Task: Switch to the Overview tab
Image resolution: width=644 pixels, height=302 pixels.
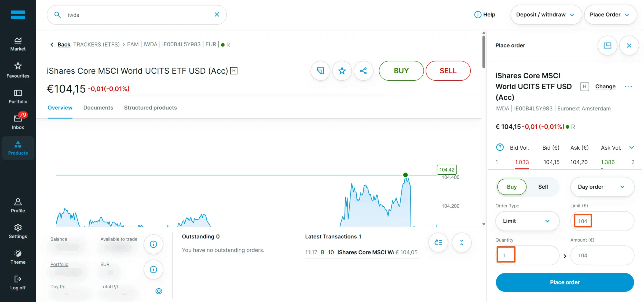Action: click(x=60, y=108)
